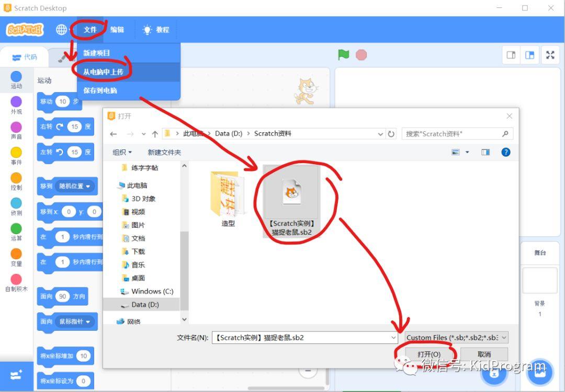This screenshot has width=565, height=392.
Task: Open the 文件 menu
Action: pyautogui.click(x=91, y=29)
